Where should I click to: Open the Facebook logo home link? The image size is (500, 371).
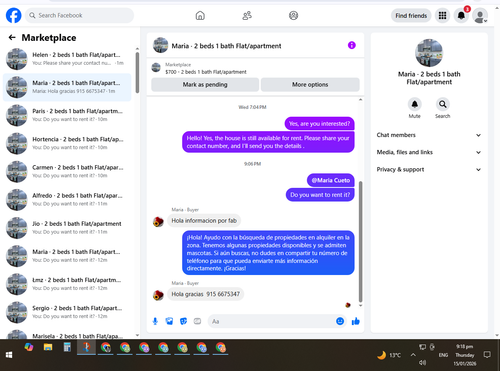14,15
